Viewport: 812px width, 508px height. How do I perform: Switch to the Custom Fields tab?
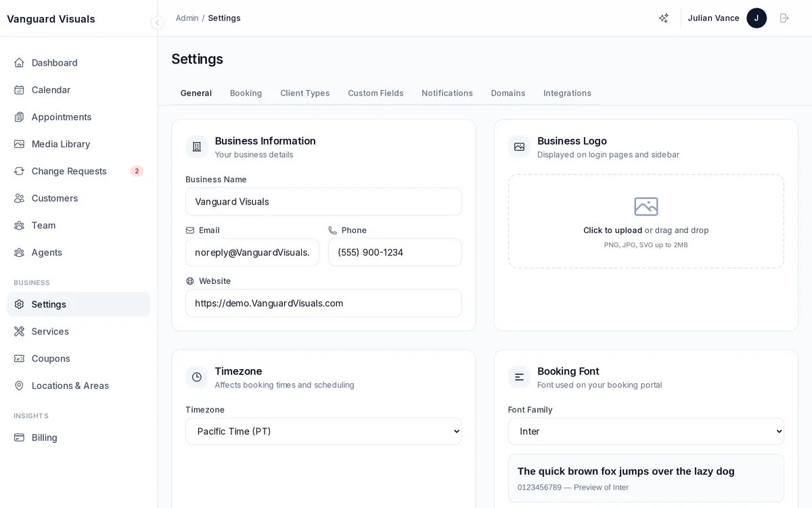(376, 93)
